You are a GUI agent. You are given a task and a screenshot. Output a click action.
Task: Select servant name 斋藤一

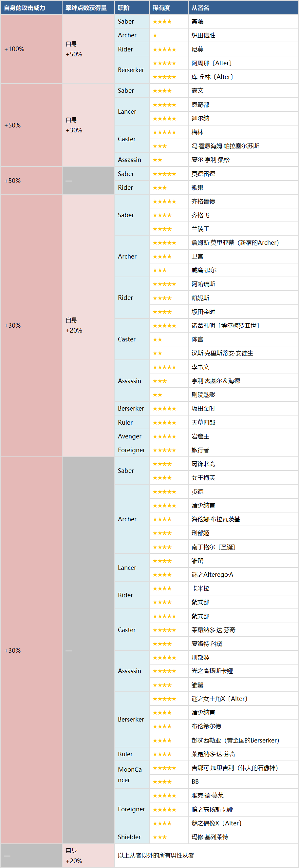pos(200,22)
